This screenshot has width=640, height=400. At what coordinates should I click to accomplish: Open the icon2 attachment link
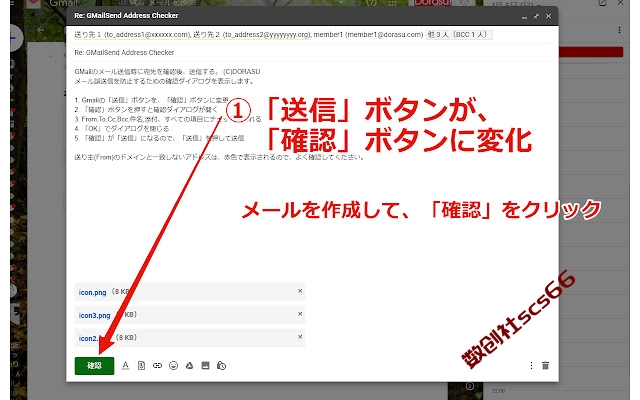[x=88, y=338]
